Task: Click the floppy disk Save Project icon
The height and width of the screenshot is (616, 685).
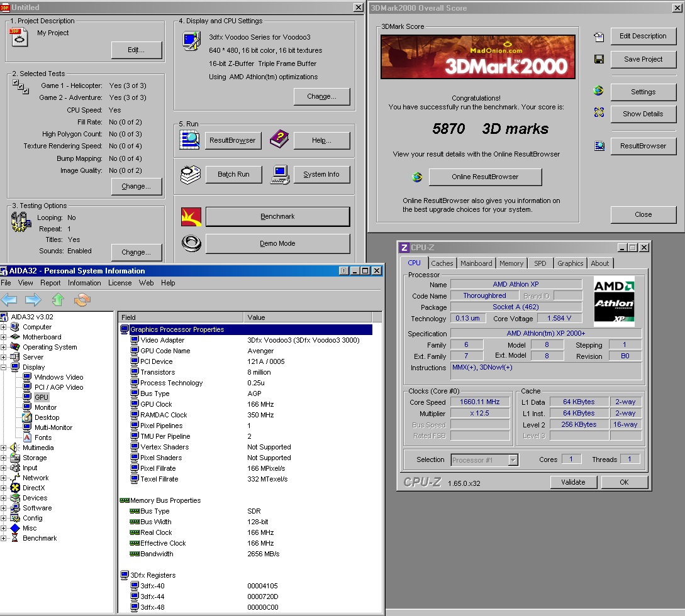Action: pos(599,59)
